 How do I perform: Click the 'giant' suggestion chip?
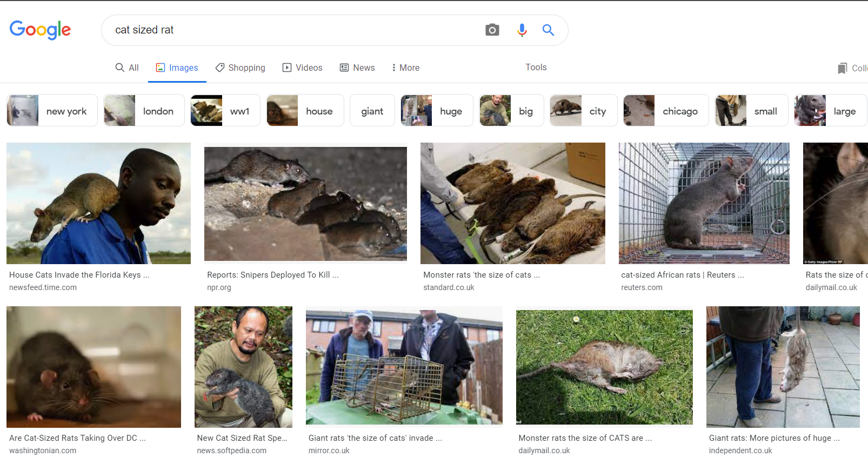point(372,111)
